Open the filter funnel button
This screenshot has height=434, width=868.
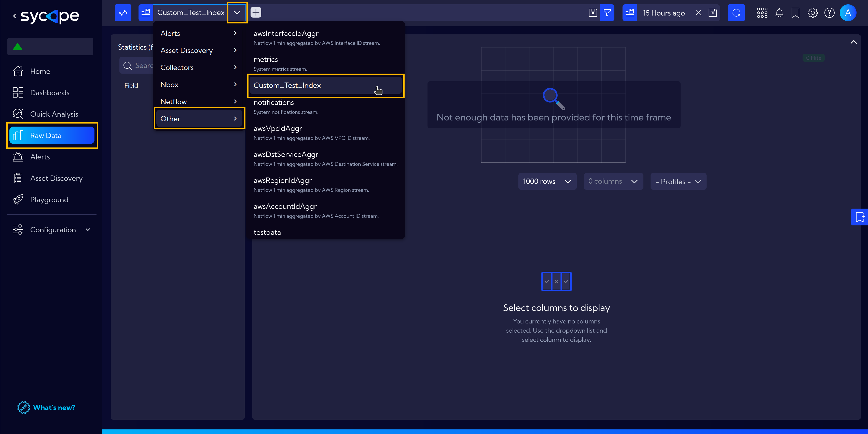point(607,13)
